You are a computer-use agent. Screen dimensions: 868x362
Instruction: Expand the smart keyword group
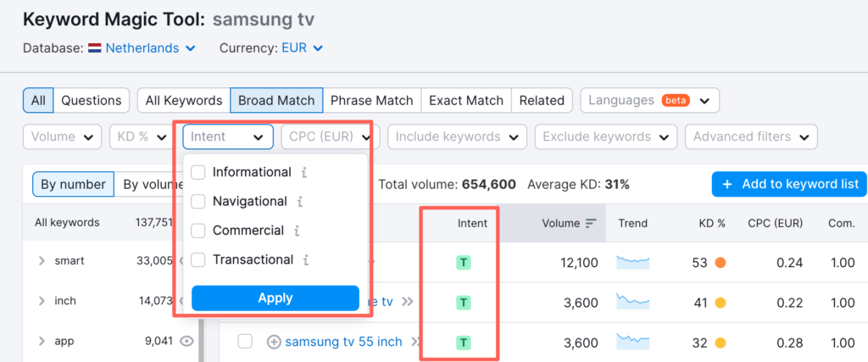(x=42, y=261)
